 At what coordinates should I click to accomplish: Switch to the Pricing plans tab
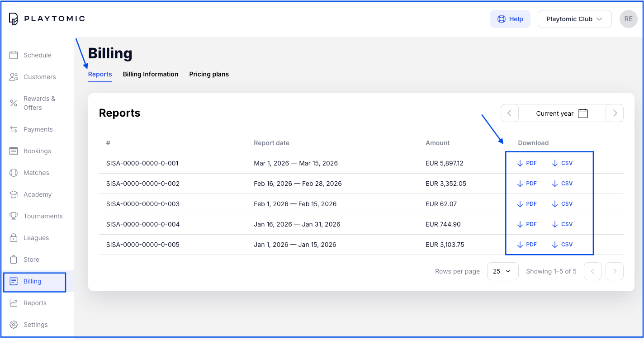click(x=209, y=74)
